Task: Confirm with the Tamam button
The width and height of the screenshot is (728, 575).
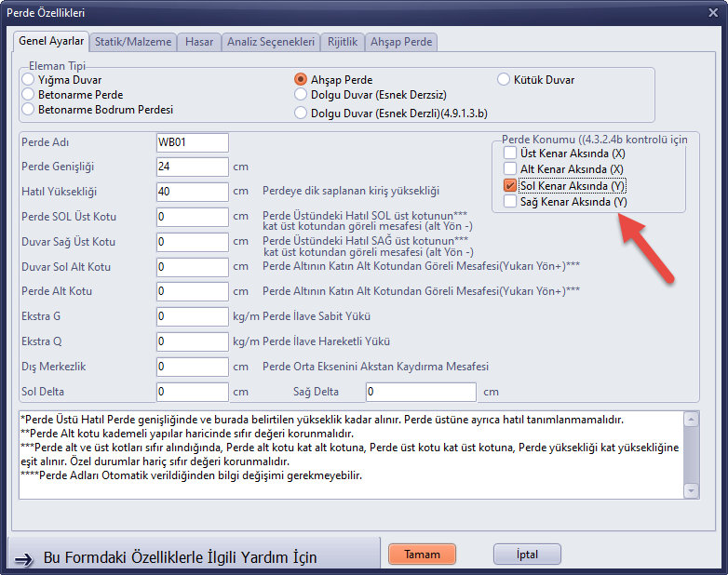Action: [x=422, y=555]
